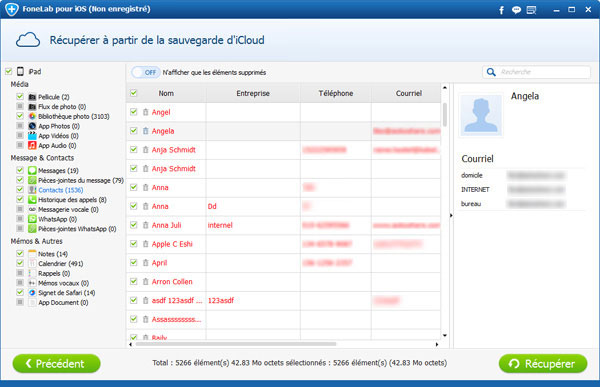Toggle the select-all checkbox in table header
This screenshot has height=387, width=600.
click(x=134, y=93)
